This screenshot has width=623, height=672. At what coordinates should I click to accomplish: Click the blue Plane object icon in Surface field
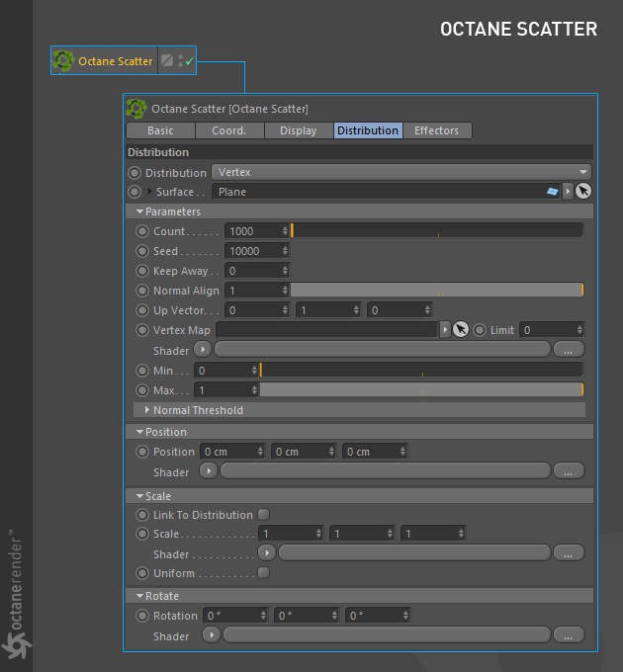tap(552, 191)
